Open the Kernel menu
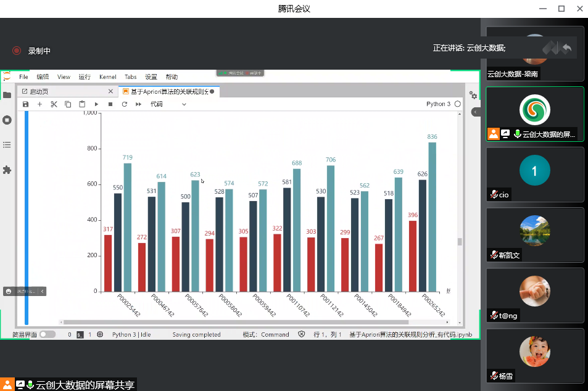 107,77
